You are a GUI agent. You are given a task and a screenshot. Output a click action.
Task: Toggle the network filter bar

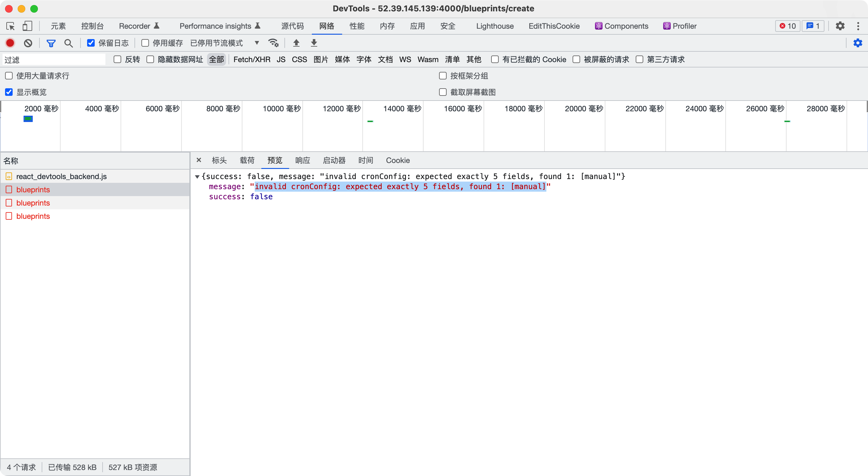pyautogui.click(x=51, y=43)
